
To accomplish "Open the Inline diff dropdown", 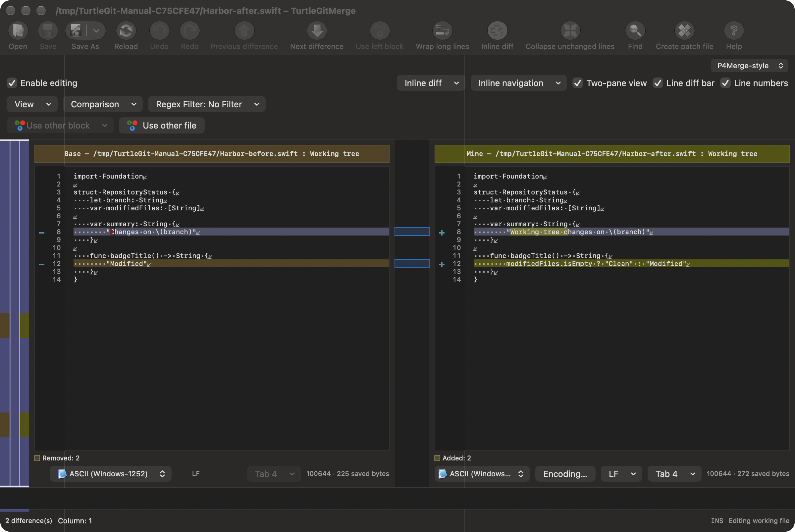I will [x=431, y=83].
